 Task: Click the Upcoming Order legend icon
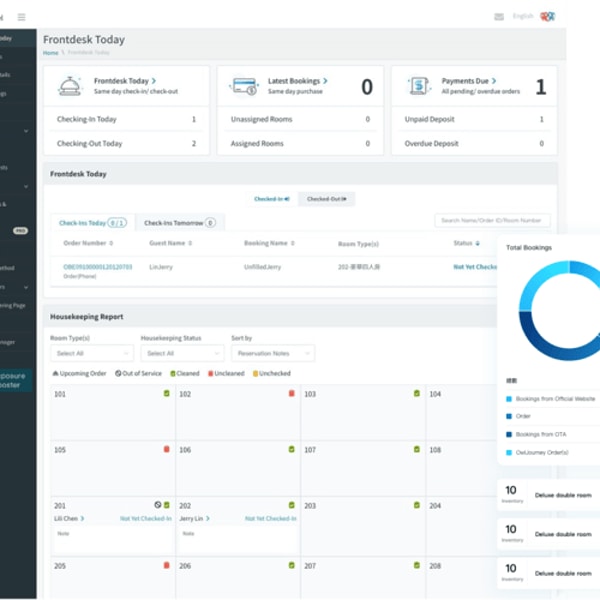coord(55,373)
